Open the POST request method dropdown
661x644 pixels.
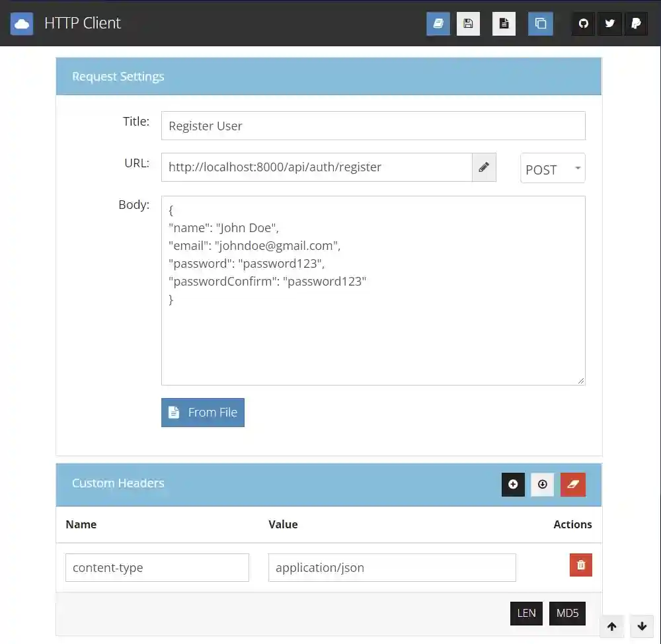(x=553, y=168)
